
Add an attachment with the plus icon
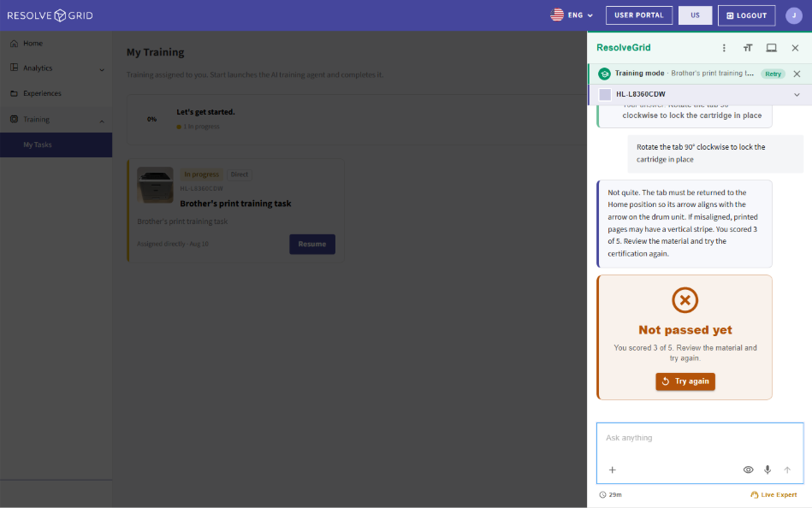coord(612,470)
